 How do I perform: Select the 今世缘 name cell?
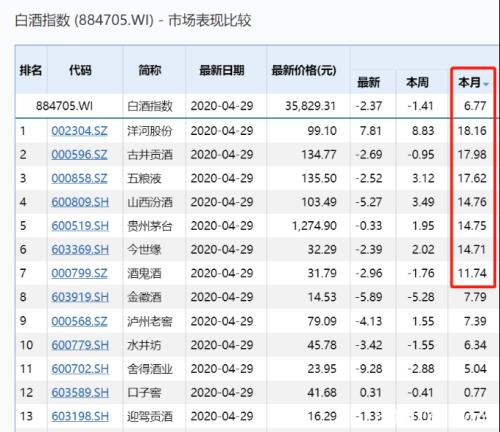pyautogui.click(x=144, y=249)
